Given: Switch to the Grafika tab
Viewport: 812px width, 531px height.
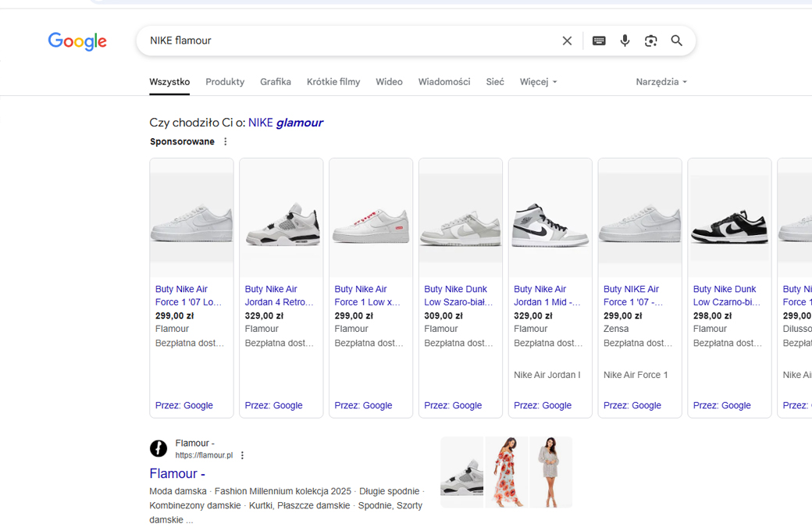Looking at the screenshot, I should coord(276,82).
